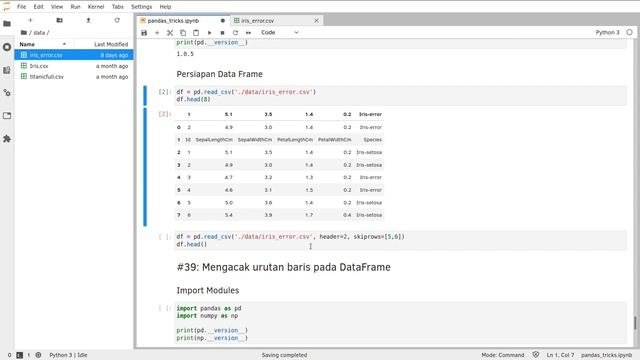Restart the kernel icon

click(x=236, y=33)
